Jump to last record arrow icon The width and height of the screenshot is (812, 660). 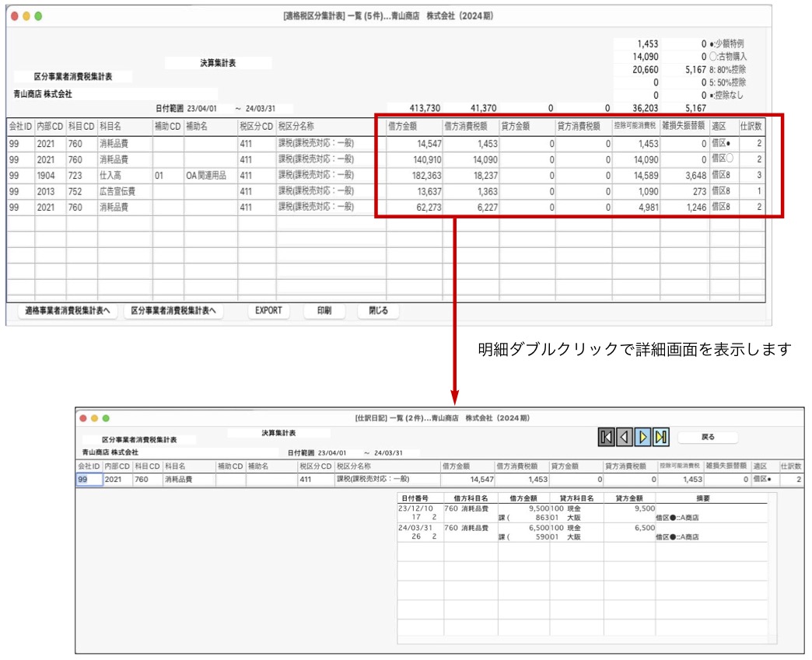click(x=661, y=438)
